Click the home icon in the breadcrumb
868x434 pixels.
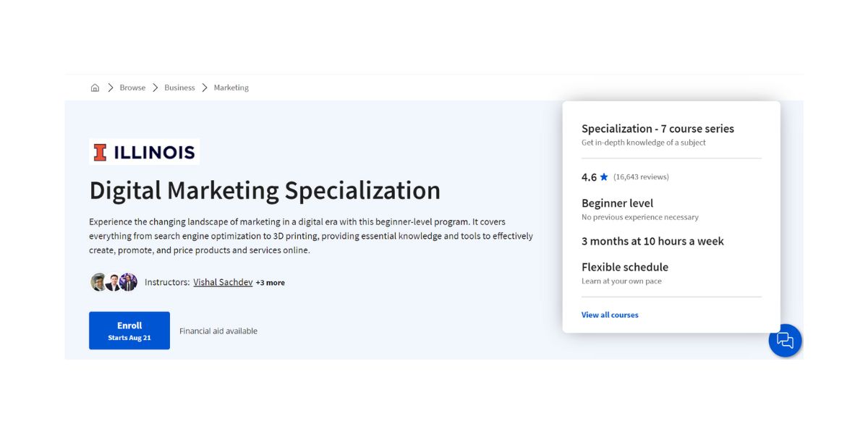click(95, 87)
